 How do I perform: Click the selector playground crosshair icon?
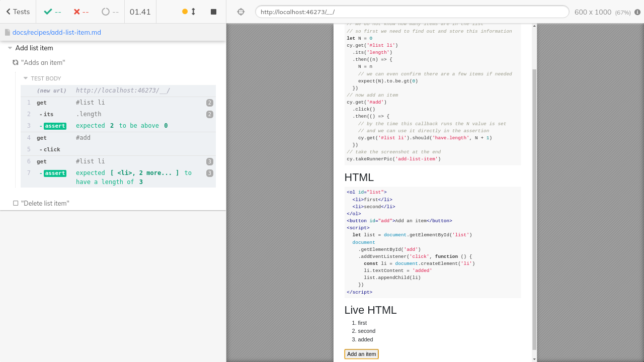point(241,11)
